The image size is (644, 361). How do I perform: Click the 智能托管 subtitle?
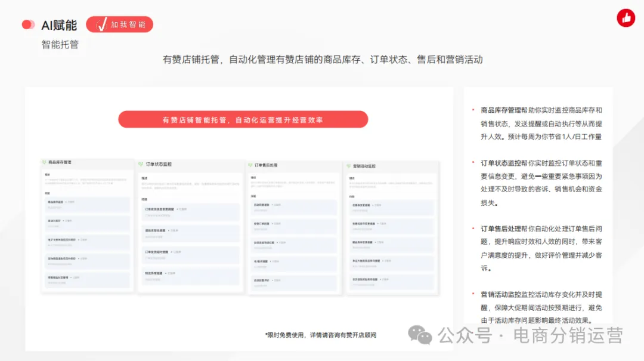pyautogui.click(x=60, y=44)
